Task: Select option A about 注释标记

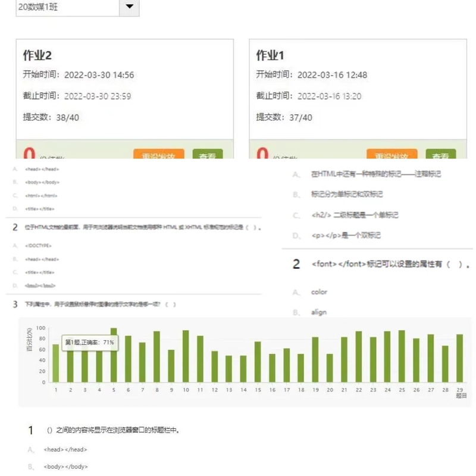Action: (375, 174)
